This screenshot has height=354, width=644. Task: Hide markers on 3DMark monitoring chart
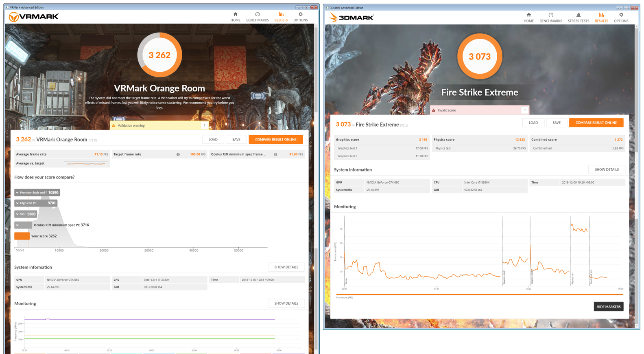click(609, 307)
